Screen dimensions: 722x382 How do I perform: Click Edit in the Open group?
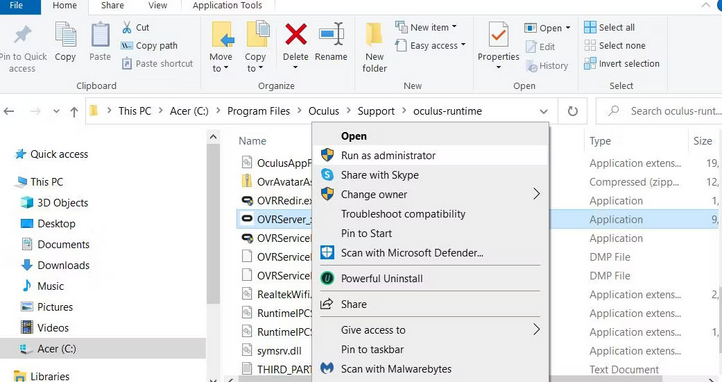point(541,46)
